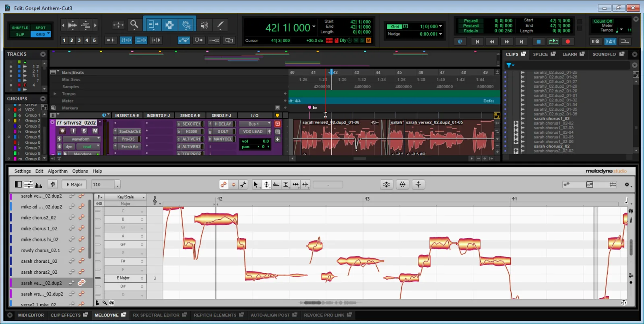
Task: Open main counter format dropdown
Action: pyautogui.click(x=314, y=27)
